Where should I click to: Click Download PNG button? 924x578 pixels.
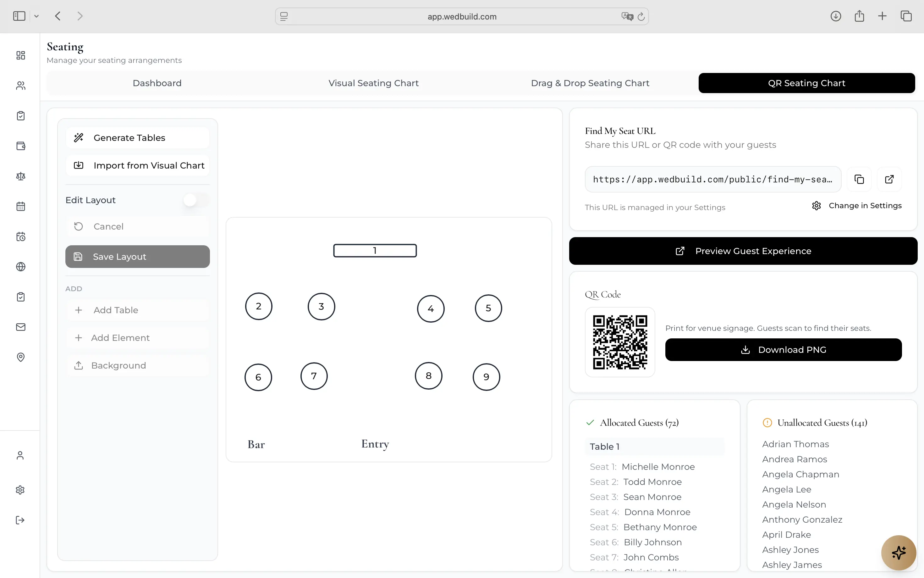784,350
